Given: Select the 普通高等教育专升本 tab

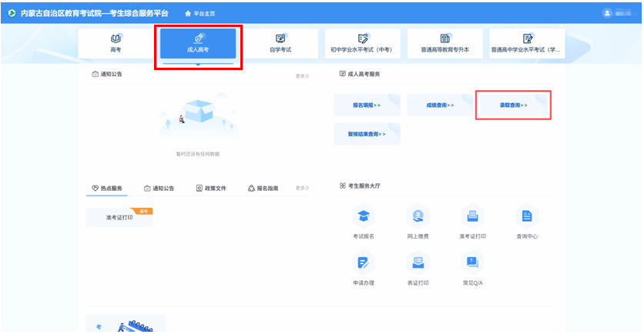Looking at the screenshot, I should tap(445, 43).
